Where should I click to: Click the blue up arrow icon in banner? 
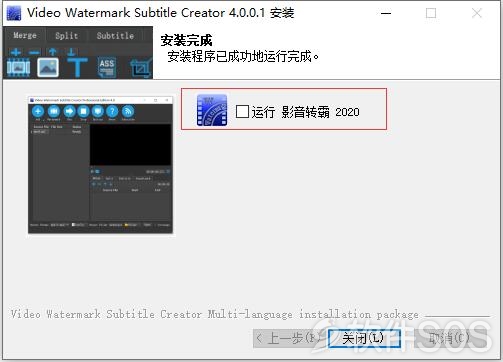52,52
